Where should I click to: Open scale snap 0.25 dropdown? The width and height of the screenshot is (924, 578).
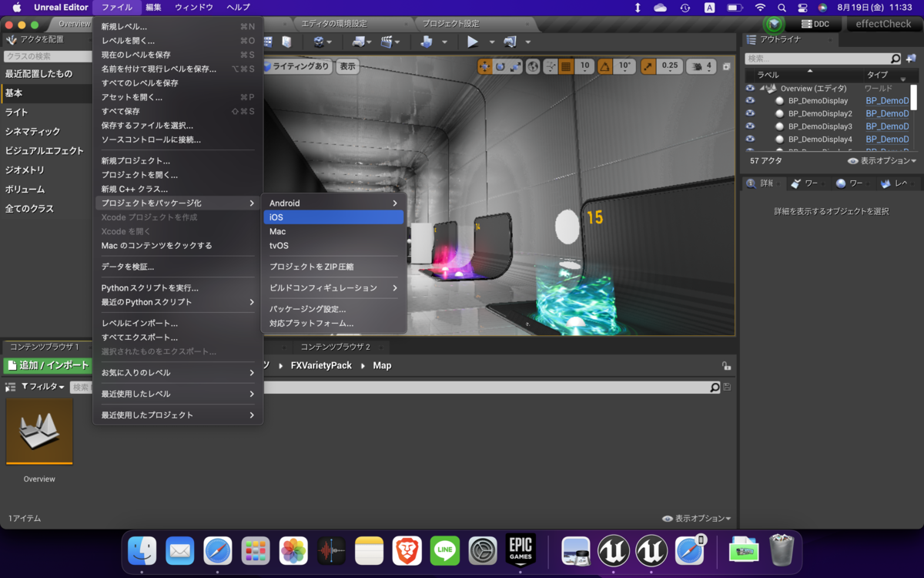point(670,66)
